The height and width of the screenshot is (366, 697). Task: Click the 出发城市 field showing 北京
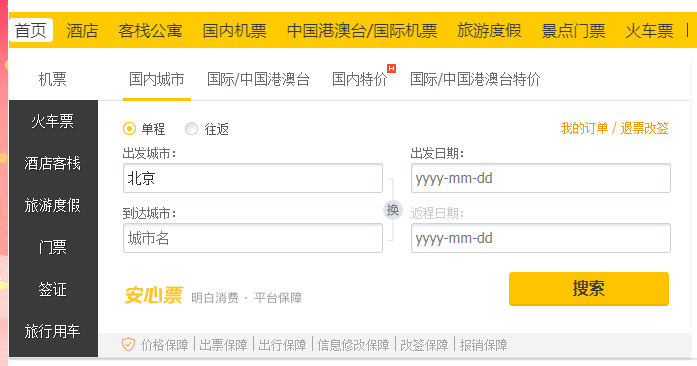[253, 178]
